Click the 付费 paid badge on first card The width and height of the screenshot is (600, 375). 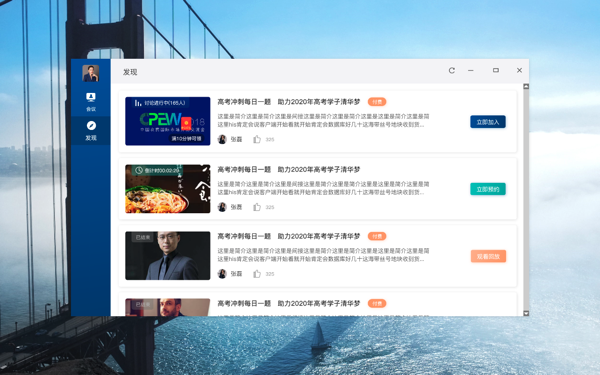click(377, 102)
